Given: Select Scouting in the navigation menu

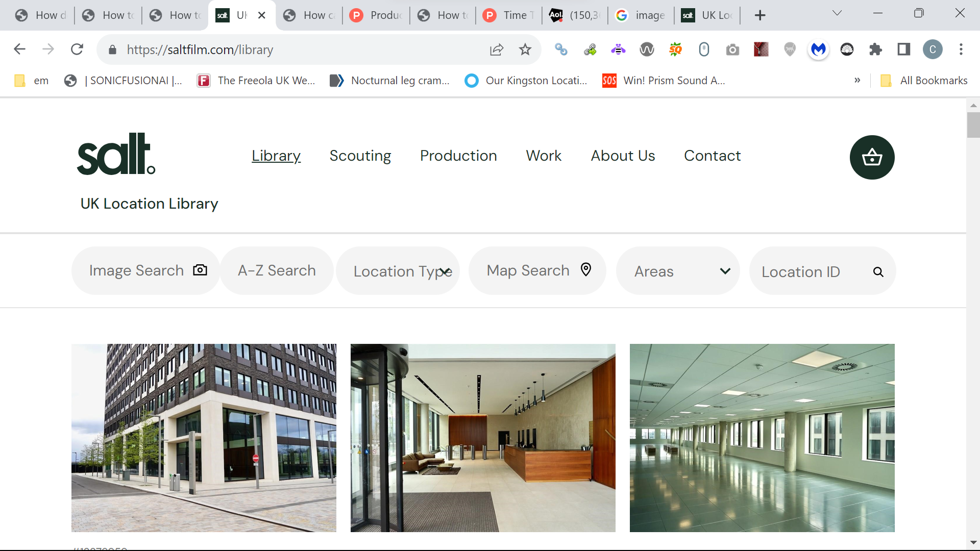Looking at the screenshot, I should 360,156.
